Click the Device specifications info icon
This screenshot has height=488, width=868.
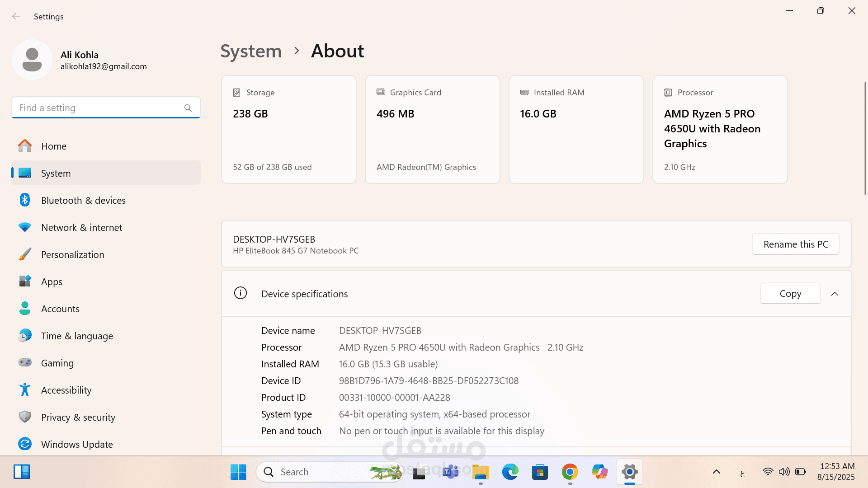[x=241, y=293]
